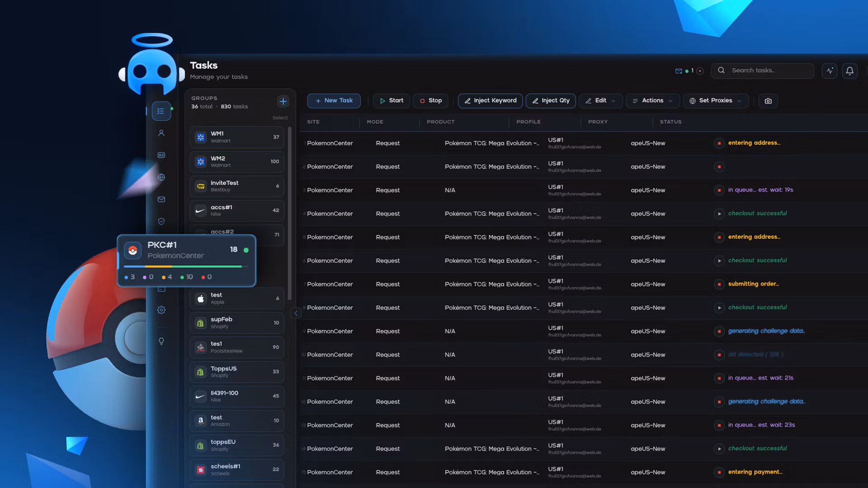Sort by the PROXY column header
Viewport: 868px width, 488px height.
click(x=598, y=122)
